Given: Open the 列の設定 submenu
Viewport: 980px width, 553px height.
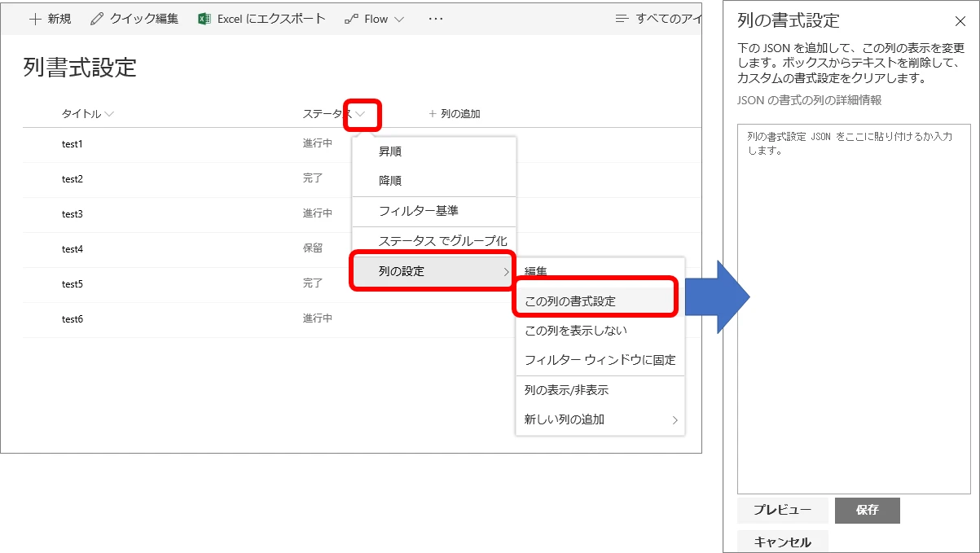Looking at the screenshot, I should tap(434, 271).
